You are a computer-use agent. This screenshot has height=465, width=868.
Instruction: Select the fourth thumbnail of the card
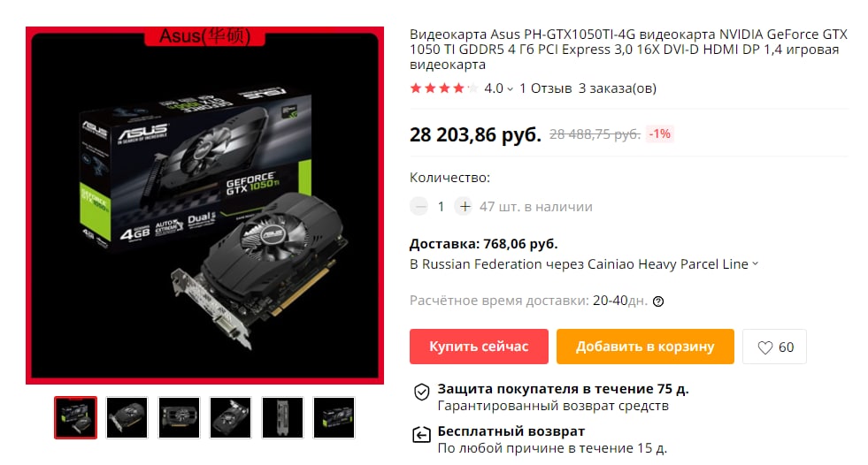click(x=231, y=417)
